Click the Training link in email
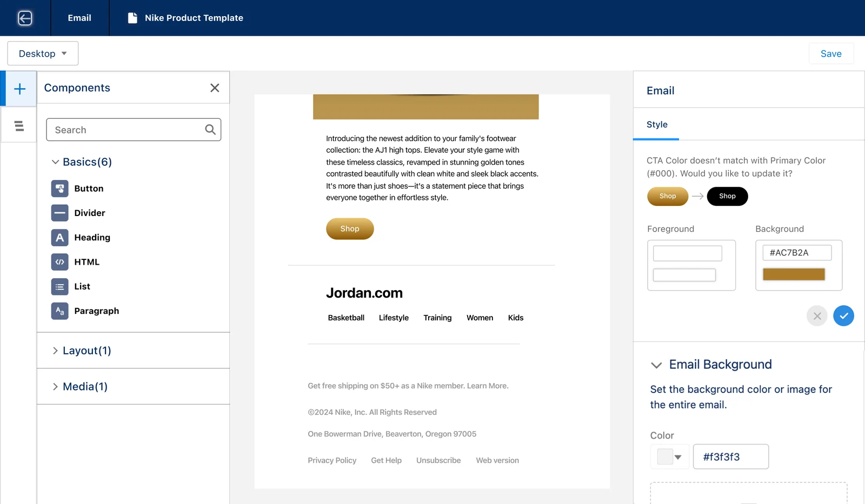This screenshot has height=504, width=865. click(437, 318)
